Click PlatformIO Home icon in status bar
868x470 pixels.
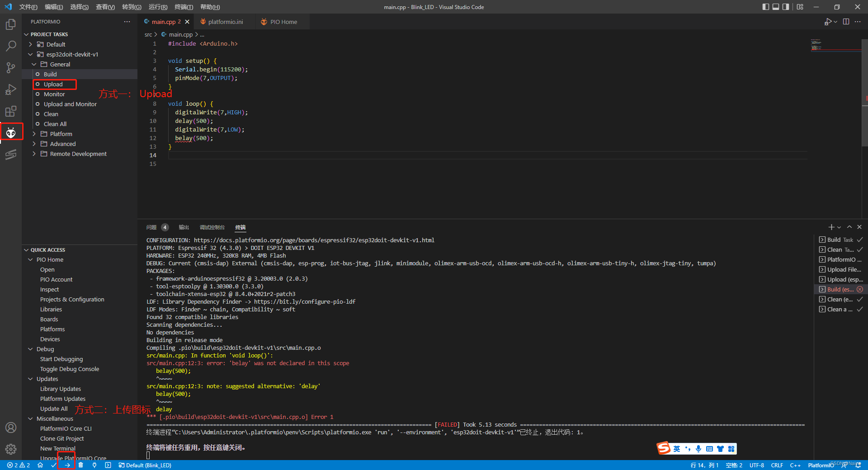coord(40,465)
